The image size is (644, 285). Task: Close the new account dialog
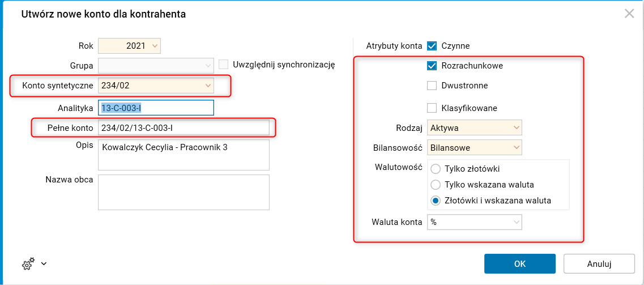(629, 14)
